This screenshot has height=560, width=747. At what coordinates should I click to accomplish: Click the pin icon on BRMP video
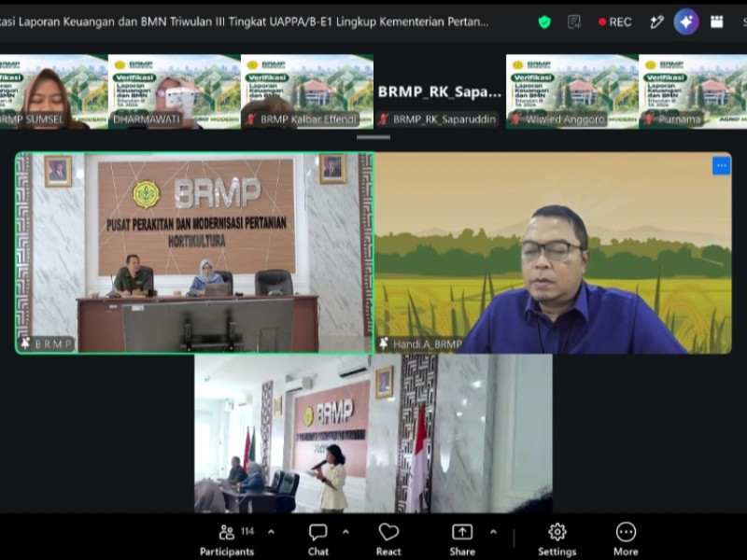26,343
